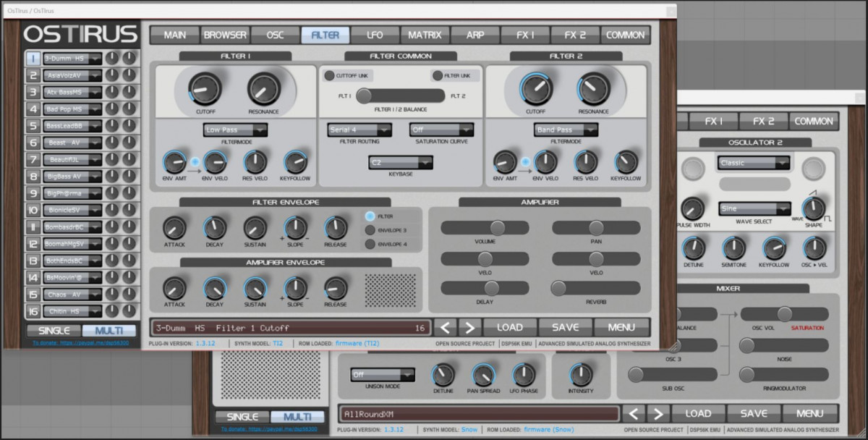This screenshot has height=440, width=868.
Task: Select the next preset with right arrow
Action: click(x=469, y=327)
